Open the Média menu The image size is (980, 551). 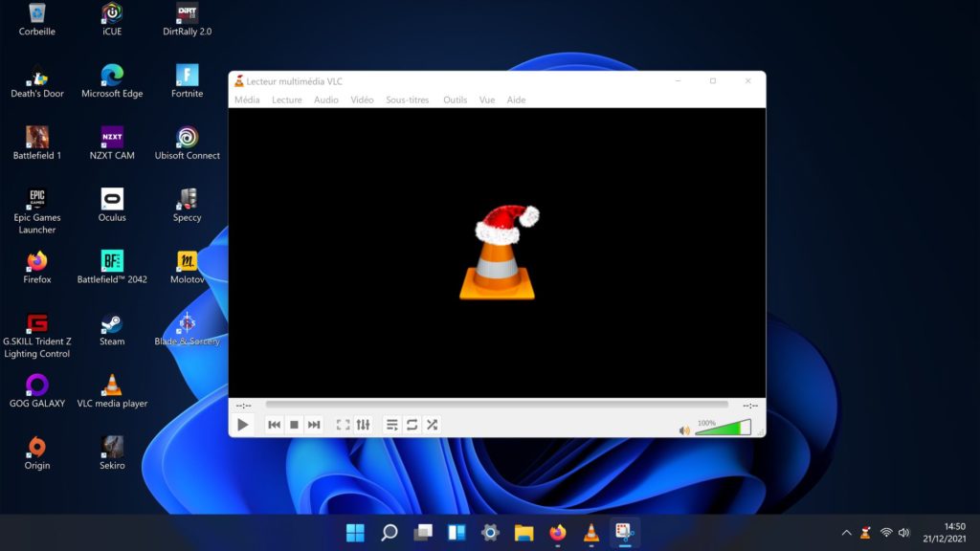[247, 99]
